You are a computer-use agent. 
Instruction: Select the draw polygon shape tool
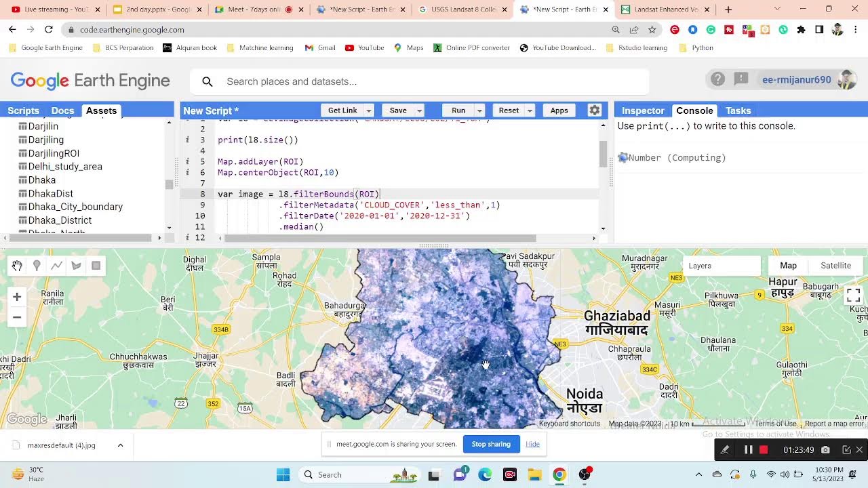[x=76, y=266]
